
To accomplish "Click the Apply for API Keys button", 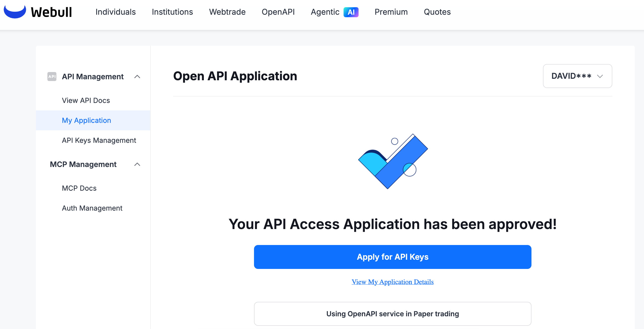I will [392, 257].
